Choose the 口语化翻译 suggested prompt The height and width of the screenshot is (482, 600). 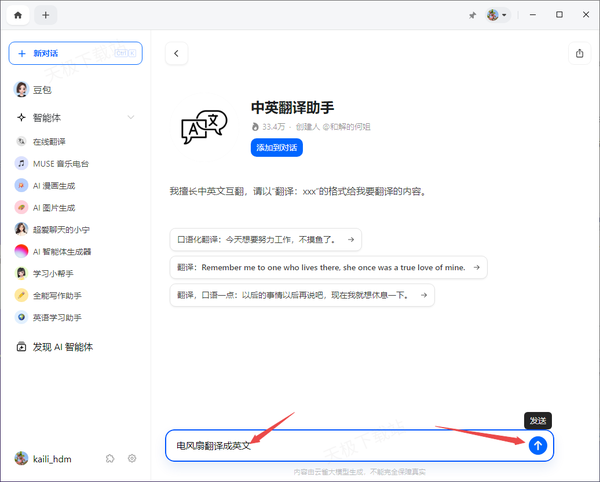coord(265,240)
